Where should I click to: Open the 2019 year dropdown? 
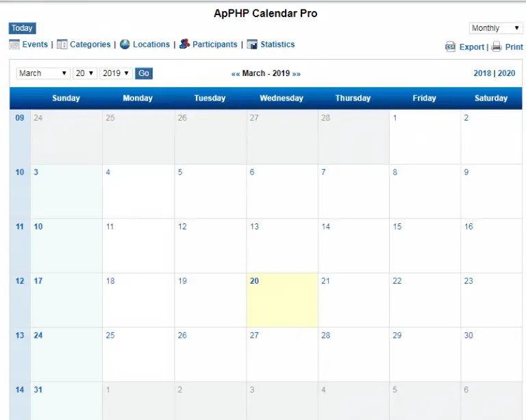116,73
